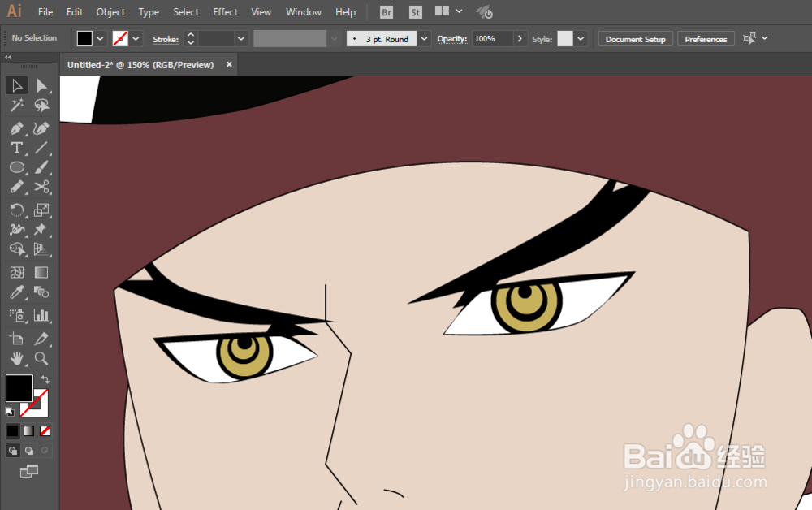
Task: Select the Blend tool
Action: click(41, 292)
